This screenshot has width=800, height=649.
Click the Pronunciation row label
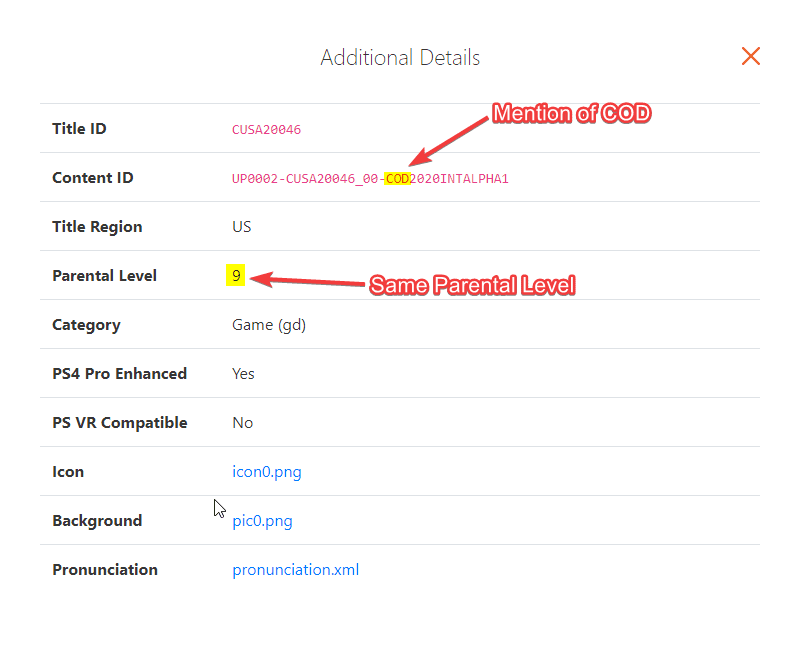(x=104, y=570)
